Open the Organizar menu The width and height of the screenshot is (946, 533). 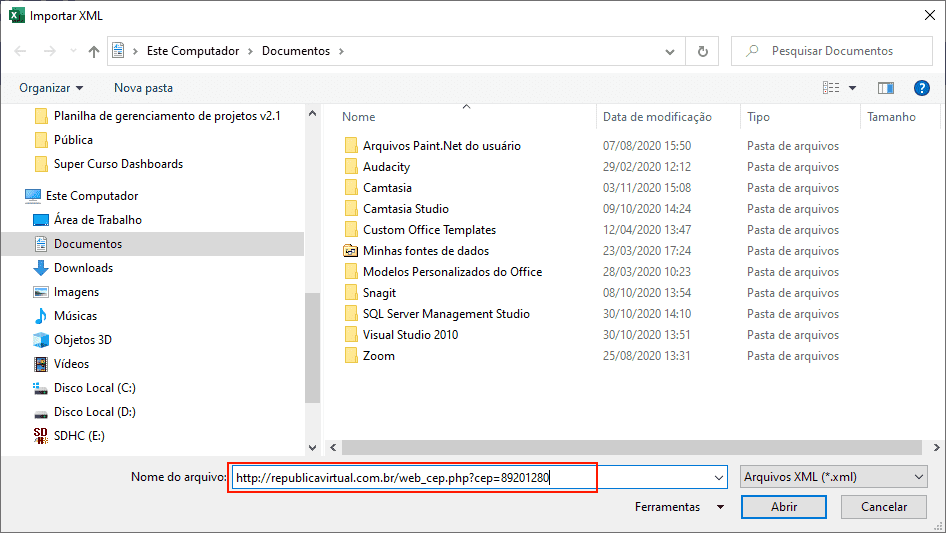[51, 88]
